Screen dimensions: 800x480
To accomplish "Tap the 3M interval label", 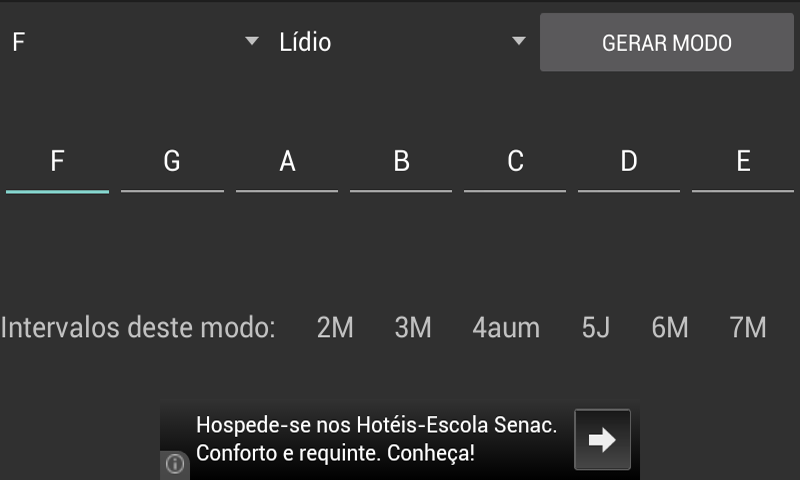I will coord(413,327).
